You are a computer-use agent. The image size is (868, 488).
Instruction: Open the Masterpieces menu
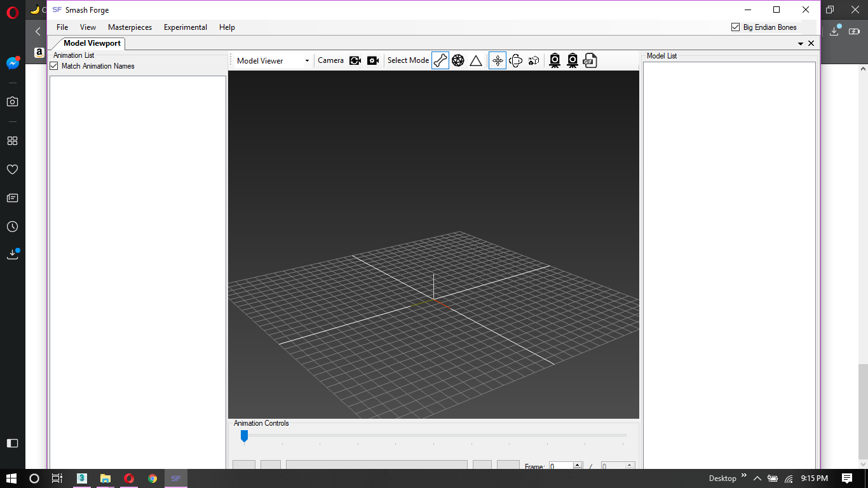click(130, 27)
